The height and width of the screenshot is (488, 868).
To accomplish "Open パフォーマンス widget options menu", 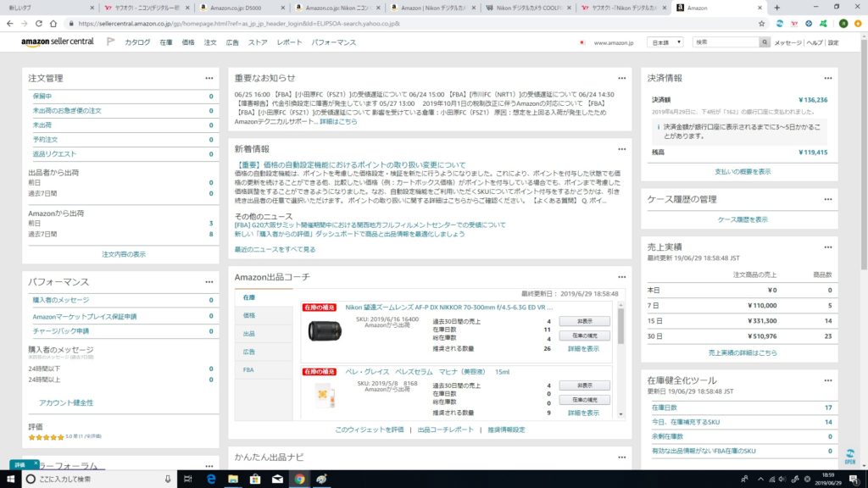I will [x=209, y=282].
